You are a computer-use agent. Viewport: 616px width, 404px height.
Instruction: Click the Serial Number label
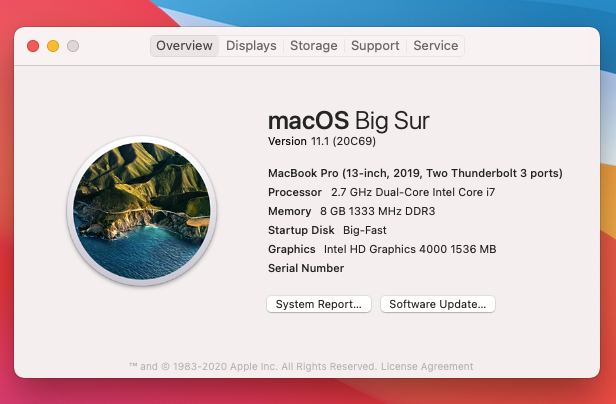[306, 268]
